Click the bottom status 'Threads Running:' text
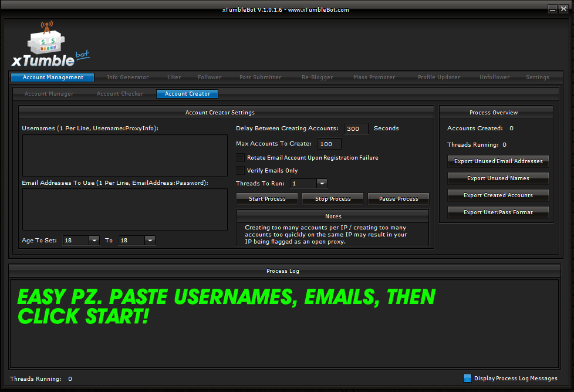574x392 pixels. [x=36, y=379]
